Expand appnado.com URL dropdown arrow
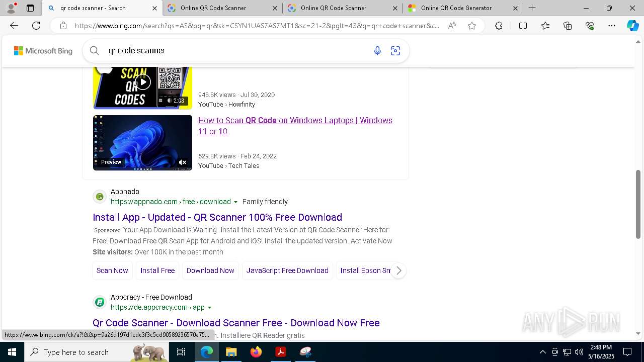The width and height of the screenshot is (644, 362). coord(235,202)
